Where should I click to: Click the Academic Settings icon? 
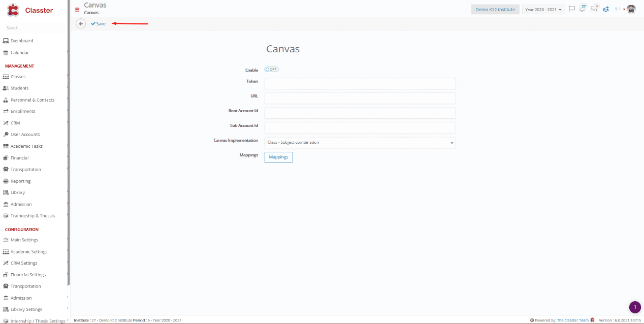click(6, 252)
